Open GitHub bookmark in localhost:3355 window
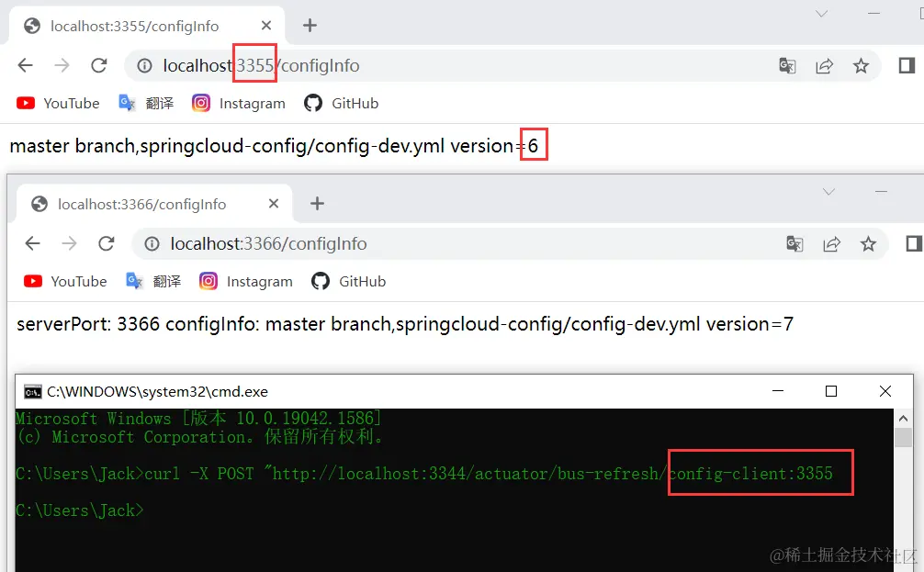The image size is (924, 572). [341, 103]
